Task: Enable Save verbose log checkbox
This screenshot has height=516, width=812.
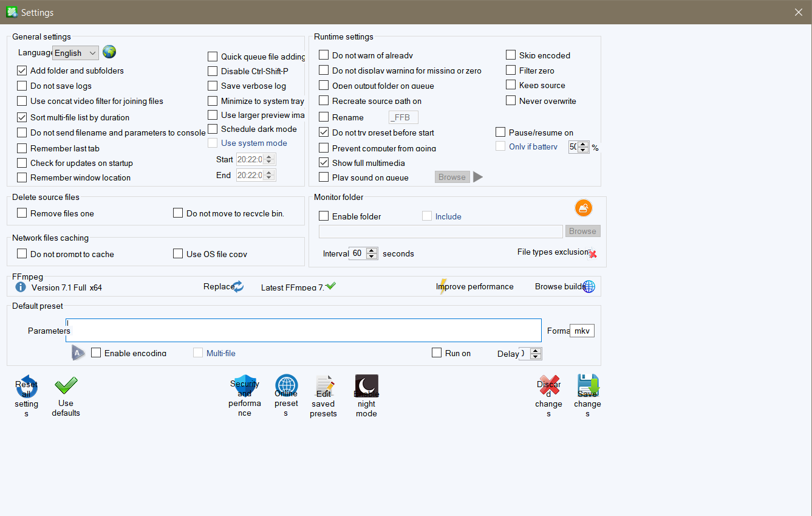Action: click(x=213, y=86)
